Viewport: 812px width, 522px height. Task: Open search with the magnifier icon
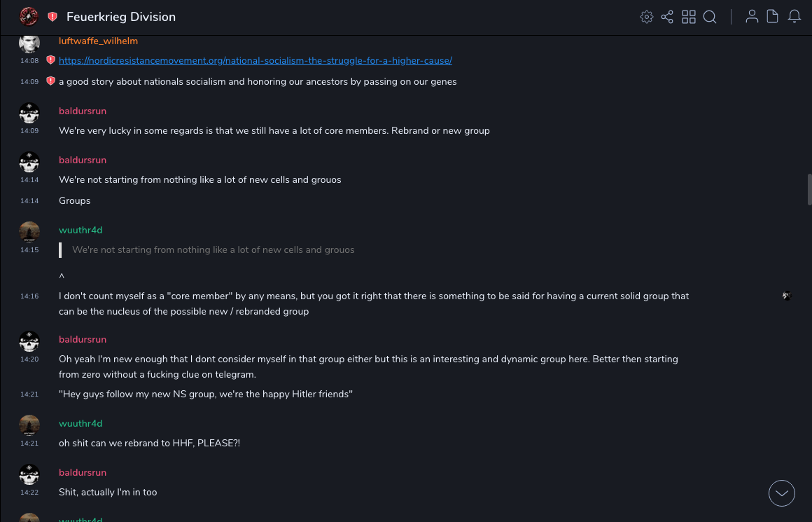[710, 17]
